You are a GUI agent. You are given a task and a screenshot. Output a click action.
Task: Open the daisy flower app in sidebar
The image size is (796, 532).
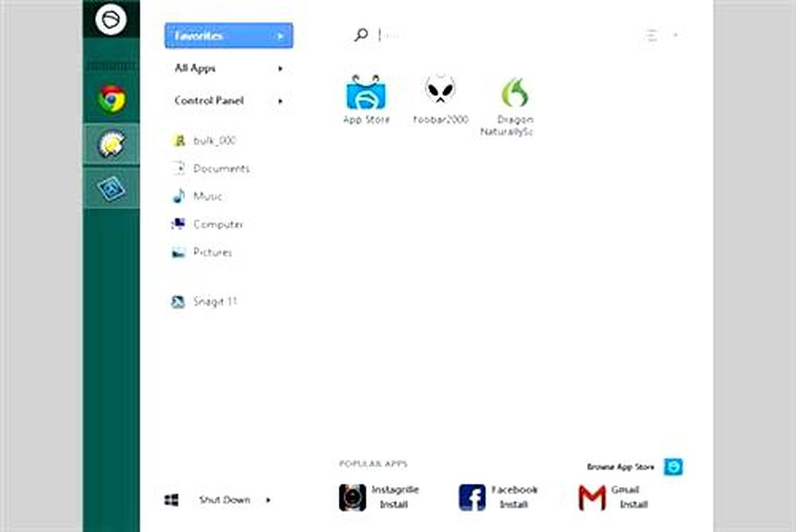(x=111, y=145)
